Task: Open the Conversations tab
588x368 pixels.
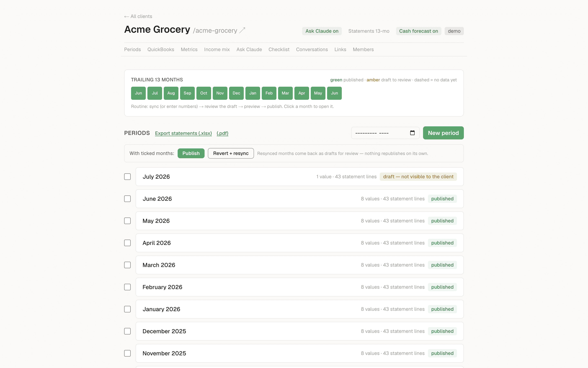Action: pyautogui.click(x=312, y=49)
